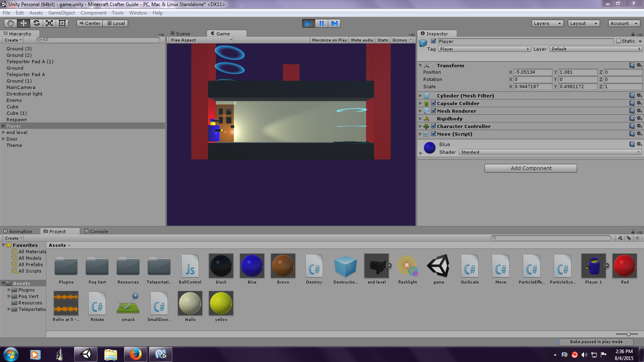The width and height of the screenshot is (644, 362).
Task: Open the Tag dropdown set to Player
Action: [x=485, y=49]
